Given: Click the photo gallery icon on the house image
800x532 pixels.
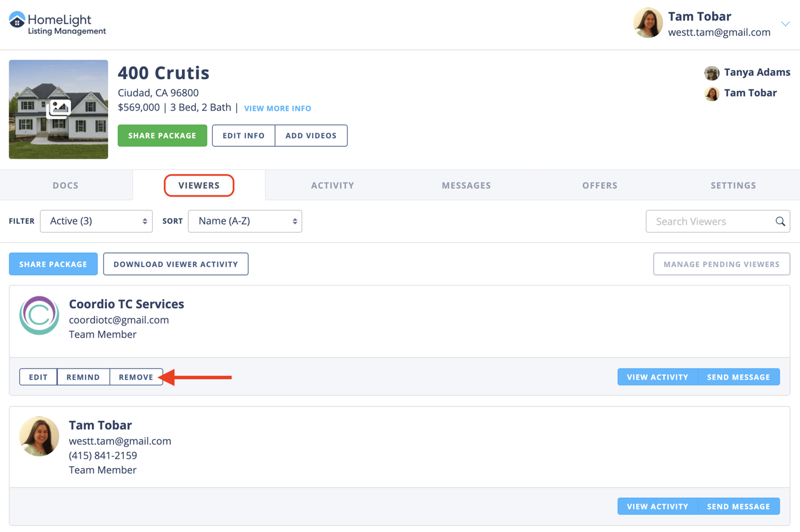Looking at the screenshot, I should [x=59, y=109].
